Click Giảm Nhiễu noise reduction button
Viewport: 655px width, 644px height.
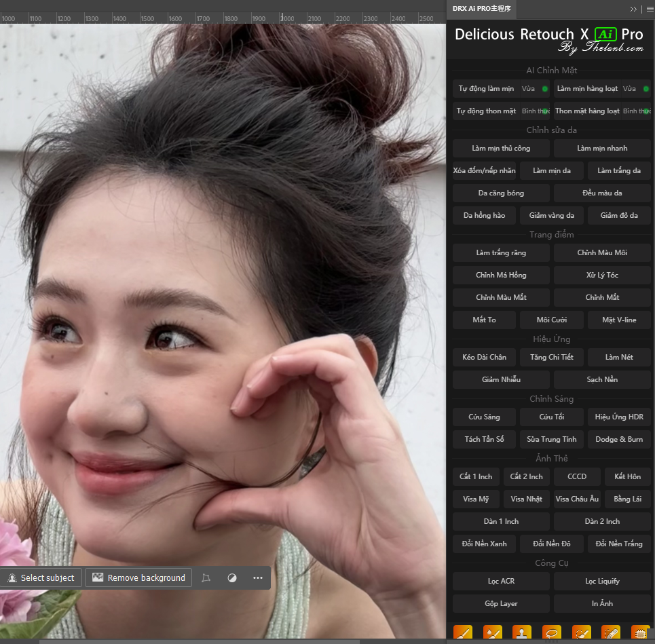click(501, 379)
